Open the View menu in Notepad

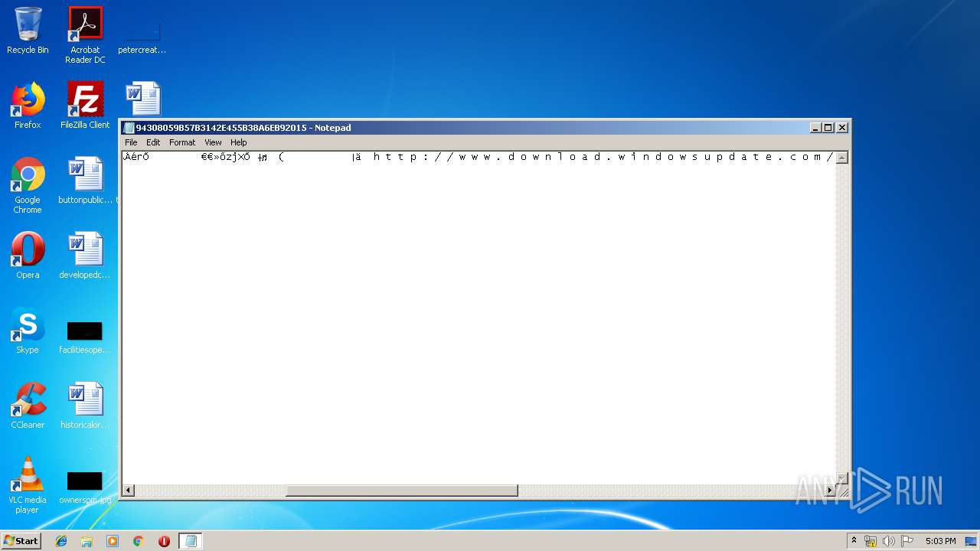(x=213, y=142)
